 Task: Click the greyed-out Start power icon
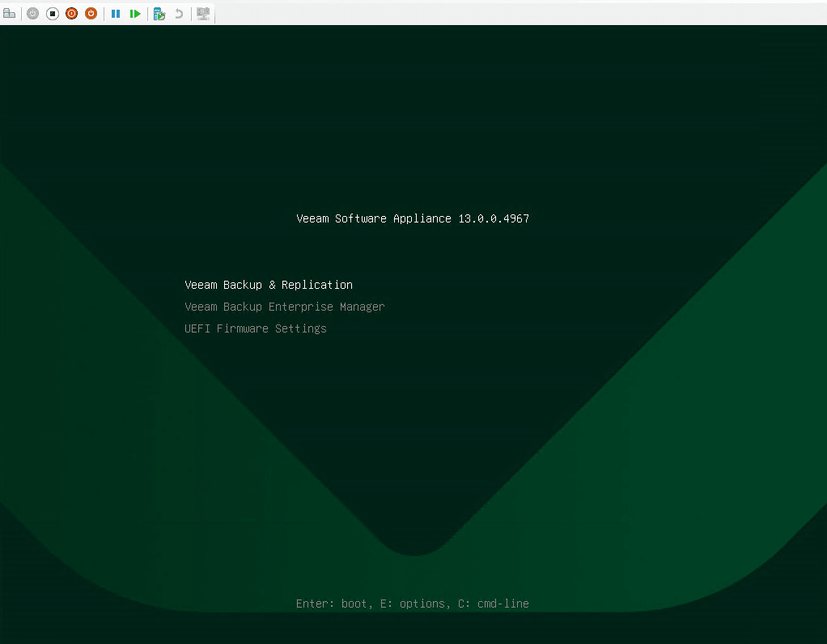click(x=32, y=14)
